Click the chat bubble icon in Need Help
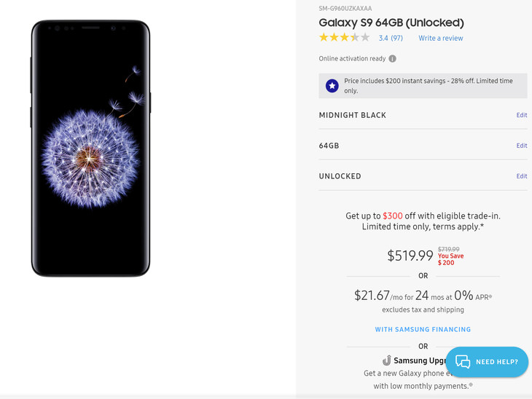Viewport: 532px width, 399px height. pyautogui.click(x=463, y=361)
